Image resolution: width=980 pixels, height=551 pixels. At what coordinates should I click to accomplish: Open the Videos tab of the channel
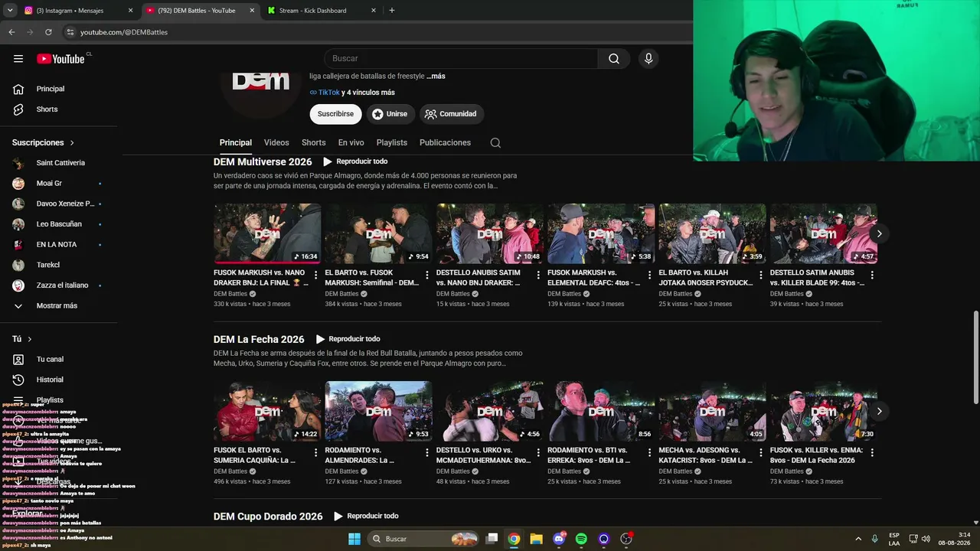tap(276, 143)
